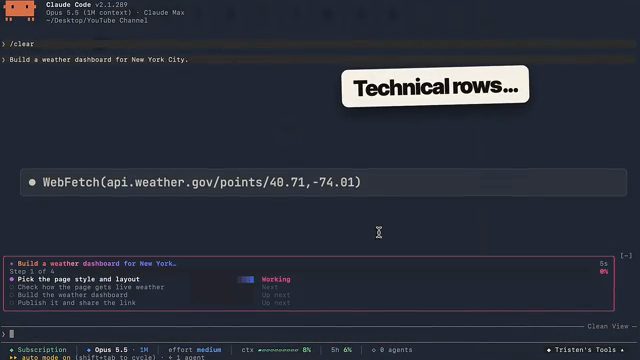The image size is (640, 360).
Task: Click the 'effort medium' status entry
Action: point(195,350)
